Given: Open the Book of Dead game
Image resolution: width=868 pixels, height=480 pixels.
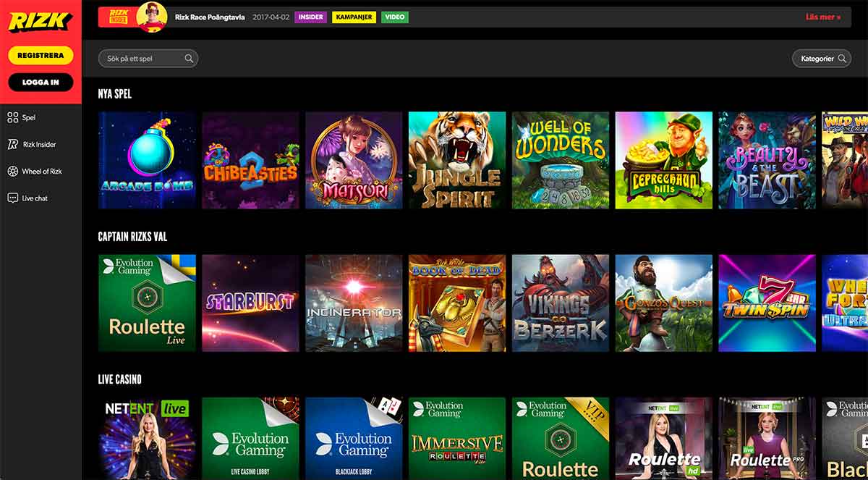Looking at the screenshot, I should [457, 303].
